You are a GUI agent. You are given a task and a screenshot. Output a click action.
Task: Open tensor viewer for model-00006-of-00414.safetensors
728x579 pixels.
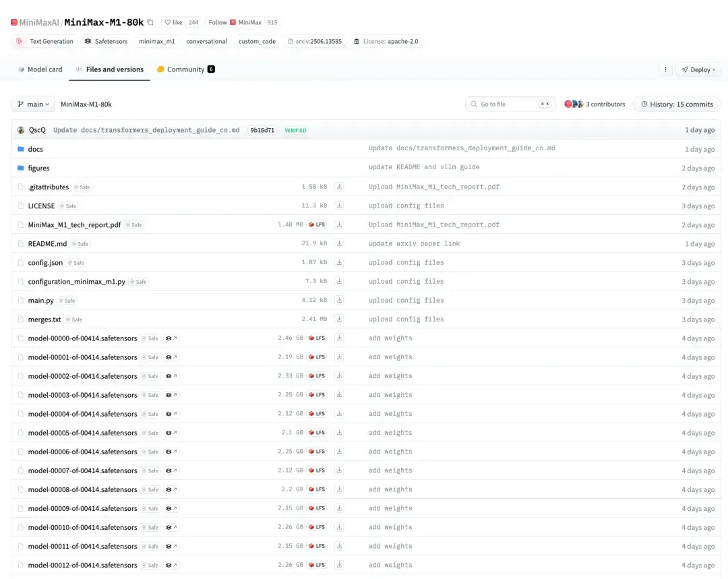(171, 452)
